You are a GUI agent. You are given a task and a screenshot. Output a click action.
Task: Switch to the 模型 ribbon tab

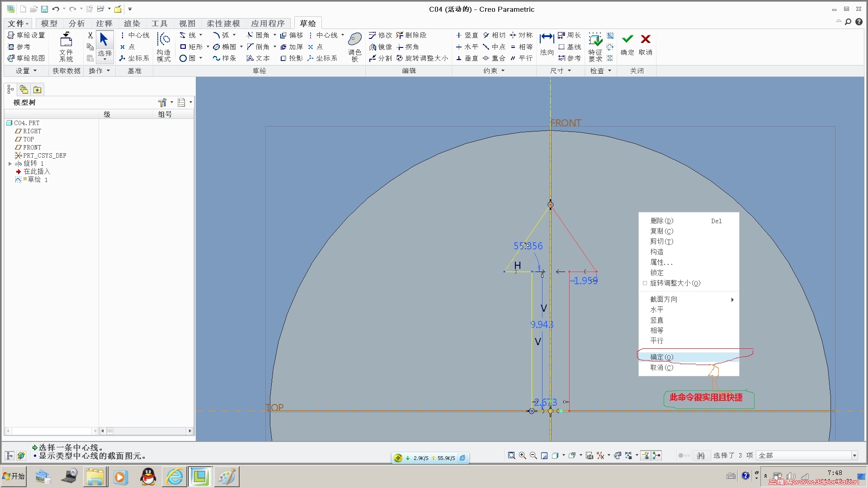click(49, 23)
